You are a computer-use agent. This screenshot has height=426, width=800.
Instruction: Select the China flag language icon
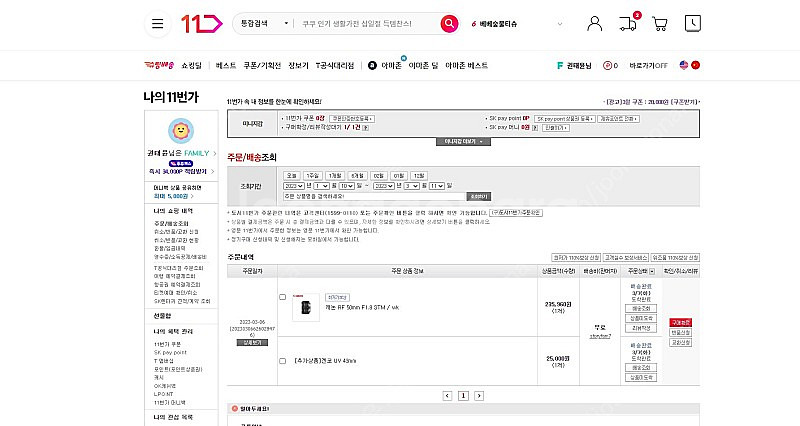[695, 65]
